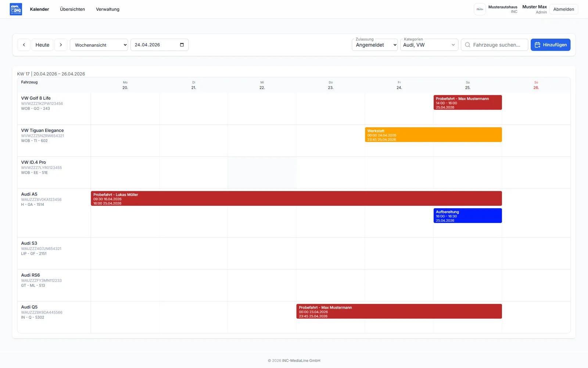Image resolution: width=588 pixels, height=368 pixels.
Task: Open the orange Werkstatt booking on Tiguan
Action: click(433, 135)
